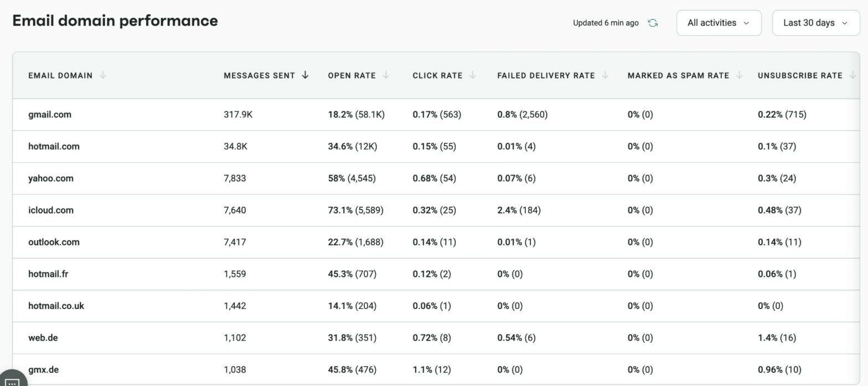
Task: Click hotmail.fr open rate 45.3% (707)
Action: pyautogui.click(x=352, y=274)
